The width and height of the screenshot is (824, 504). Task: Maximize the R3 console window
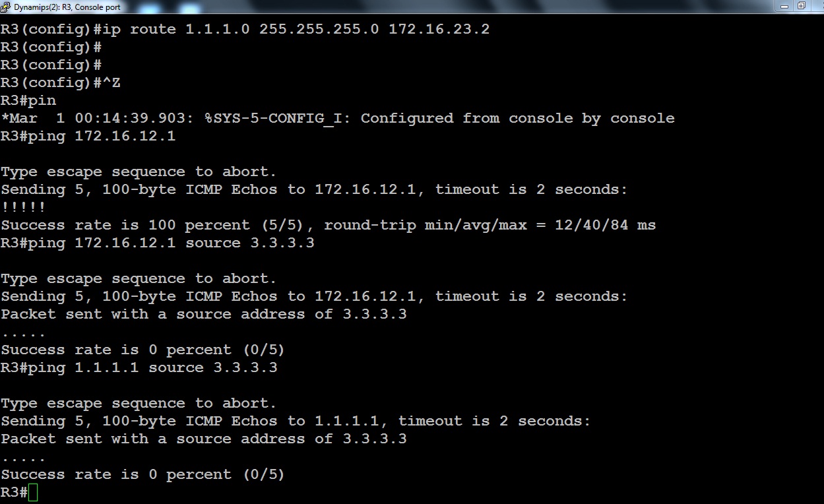tap(802, 6)
